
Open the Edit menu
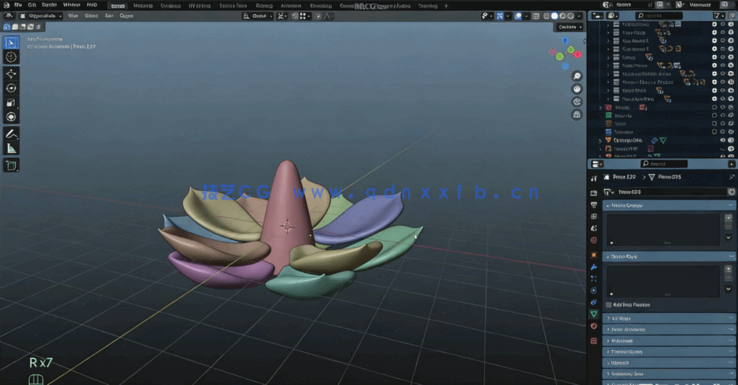coord(32,5)
